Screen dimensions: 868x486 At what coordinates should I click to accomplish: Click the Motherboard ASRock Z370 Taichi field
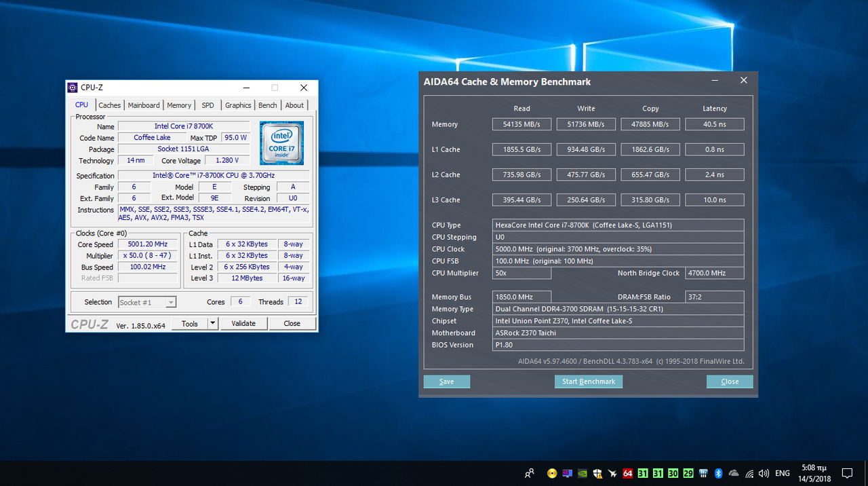coord(618,333)
